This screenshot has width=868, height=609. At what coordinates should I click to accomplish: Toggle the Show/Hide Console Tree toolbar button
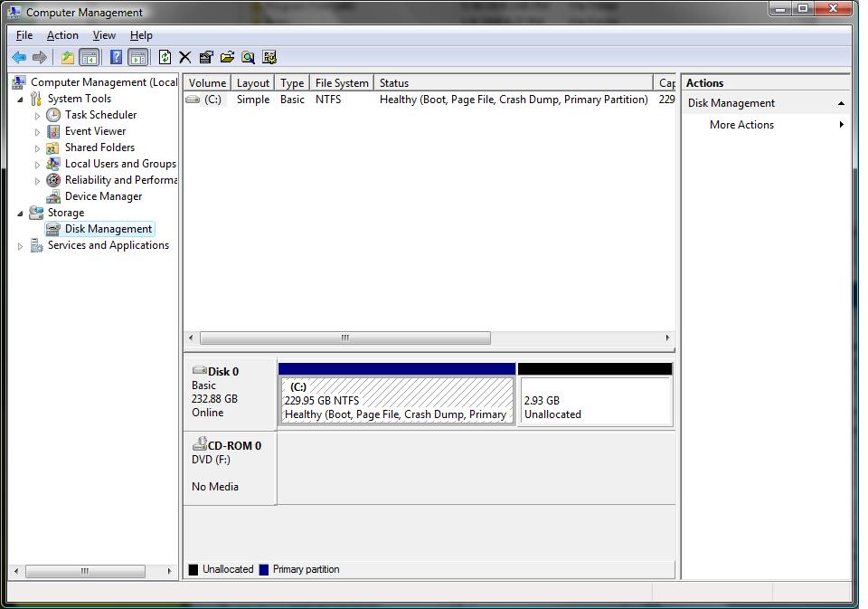tap(90, 57)
